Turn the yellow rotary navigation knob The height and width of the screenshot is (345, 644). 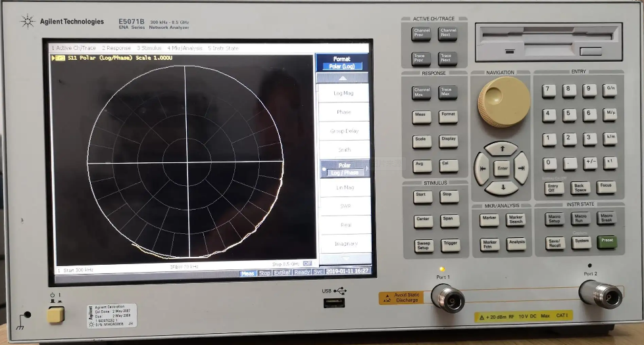tap(503, 101)
